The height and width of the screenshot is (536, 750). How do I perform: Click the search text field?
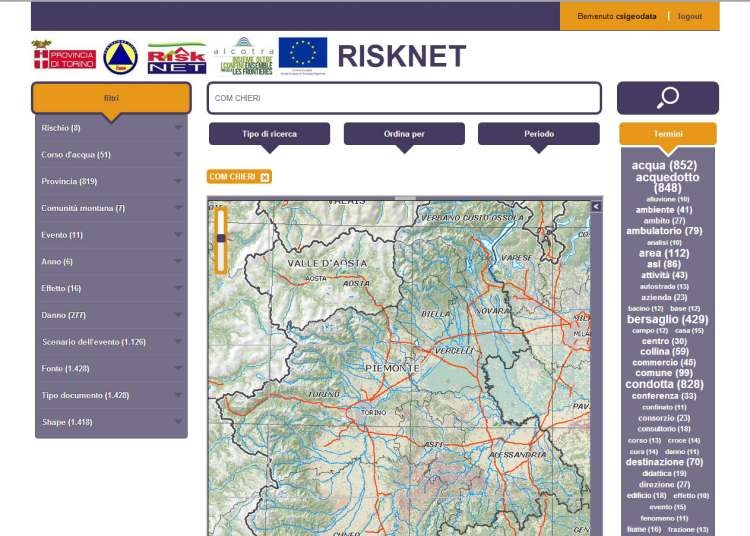404,98
